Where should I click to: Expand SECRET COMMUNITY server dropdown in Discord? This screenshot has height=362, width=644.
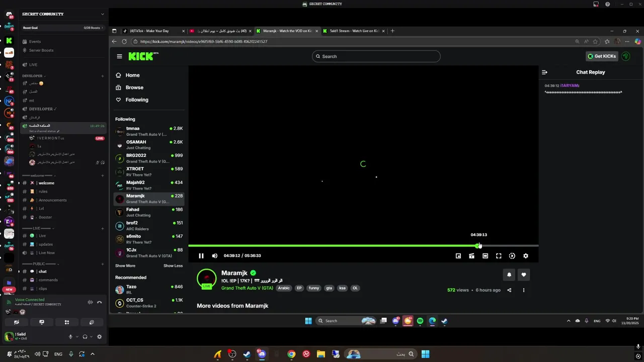(x=103, y=14)
